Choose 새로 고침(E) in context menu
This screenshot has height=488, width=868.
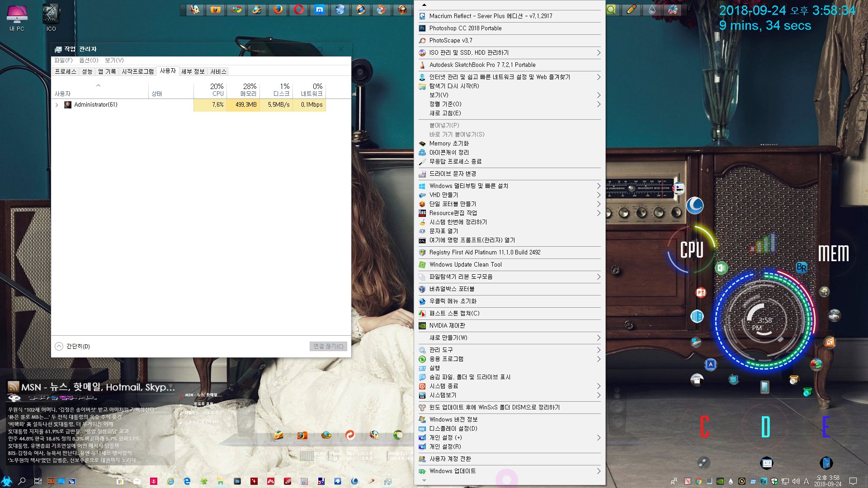click(509, 113)
